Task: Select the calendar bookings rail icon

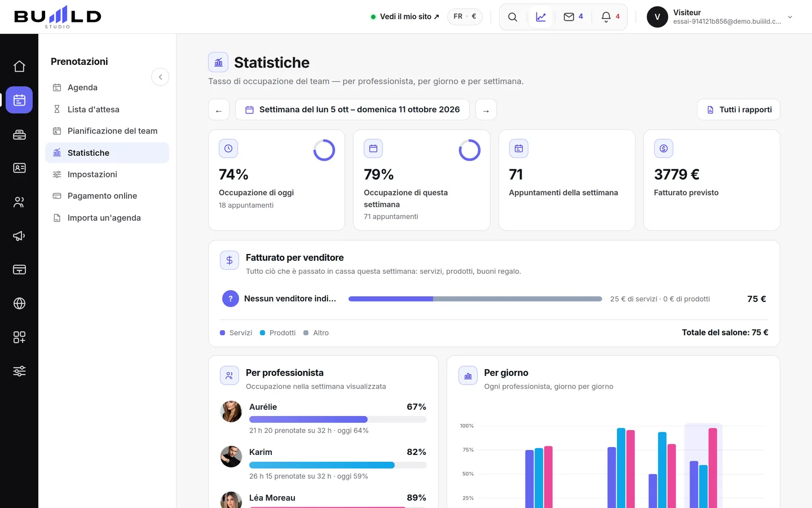Action: point(19,100)
